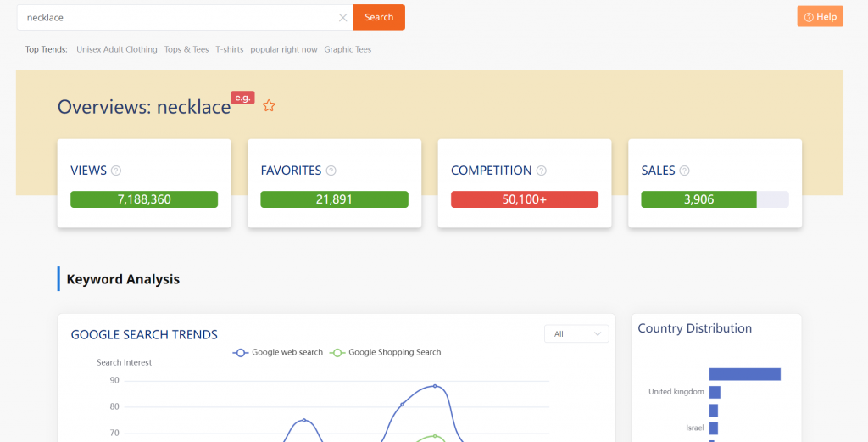This screenshot has width=868, height=442.
Task: Click the e.g. badge beside necklace
Action: pos(242,98)
